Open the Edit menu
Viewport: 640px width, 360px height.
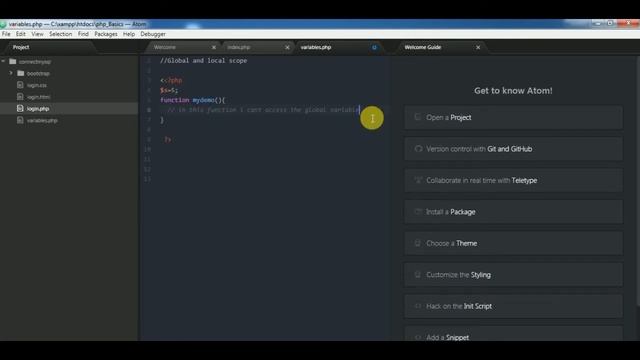tap(21, 34)
